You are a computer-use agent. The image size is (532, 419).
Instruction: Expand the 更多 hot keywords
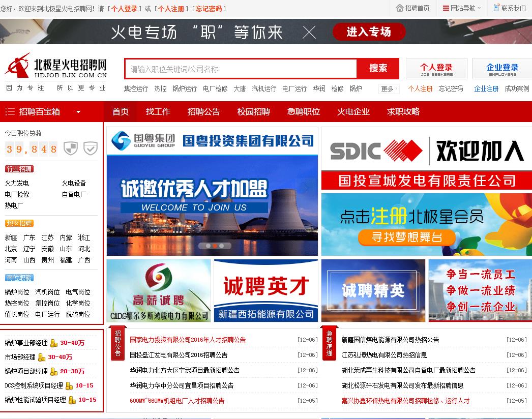point(388,89)
